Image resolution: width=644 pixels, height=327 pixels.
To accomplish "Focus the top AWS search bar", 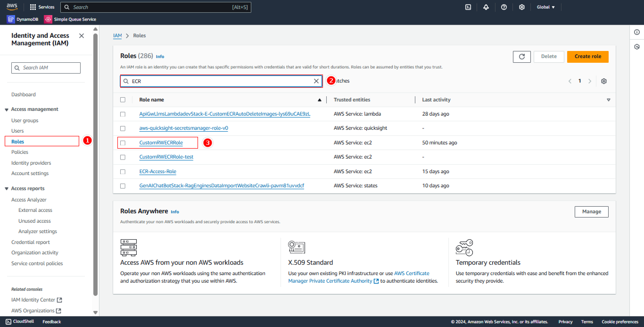I will 156,7.
